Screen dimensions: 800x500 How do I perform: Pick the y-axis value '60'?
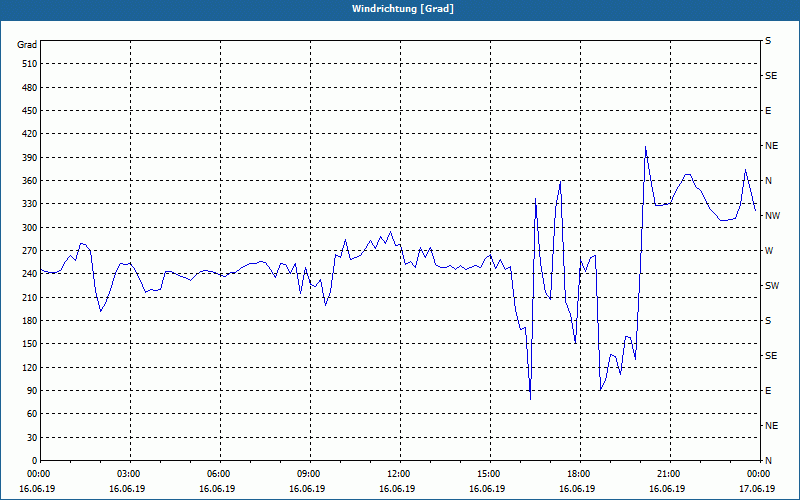(32, 413)
